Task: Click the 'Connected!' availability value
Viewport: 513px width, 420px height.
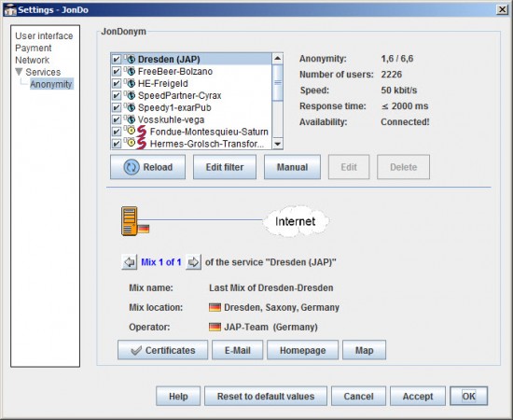Action: (x=405, y=121)
